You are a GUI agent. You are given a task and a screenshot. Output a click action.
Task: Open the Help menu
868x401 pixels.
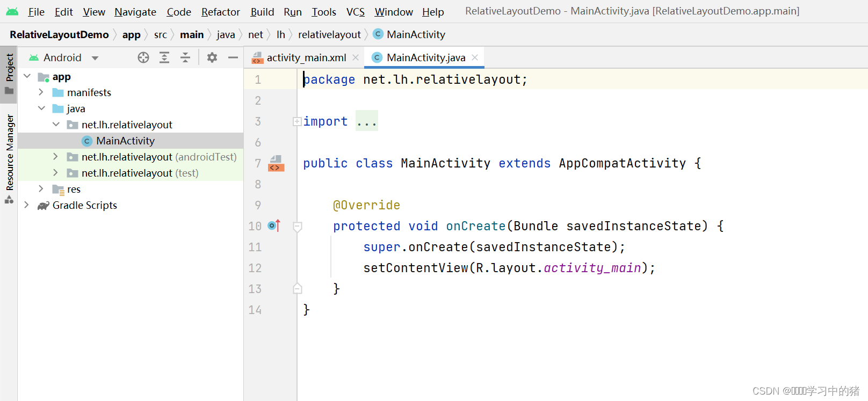click(x=433, y=12)
